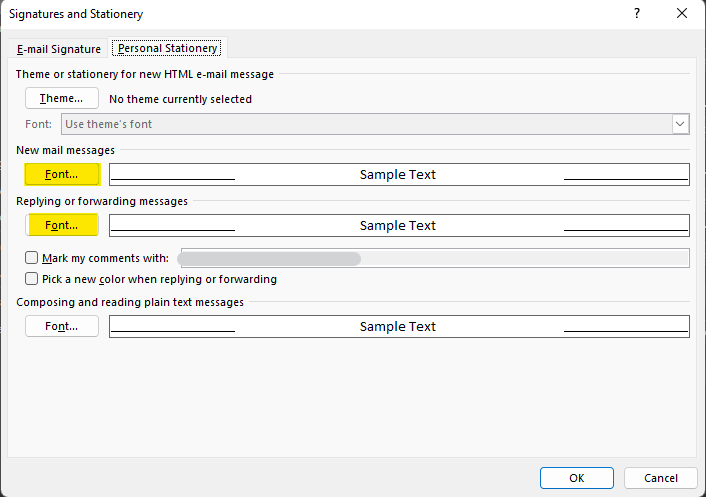Viewport: 706px width, 497px height.
Task: Click the New mail messages Sample Text preview
Action: click(399, 174)
